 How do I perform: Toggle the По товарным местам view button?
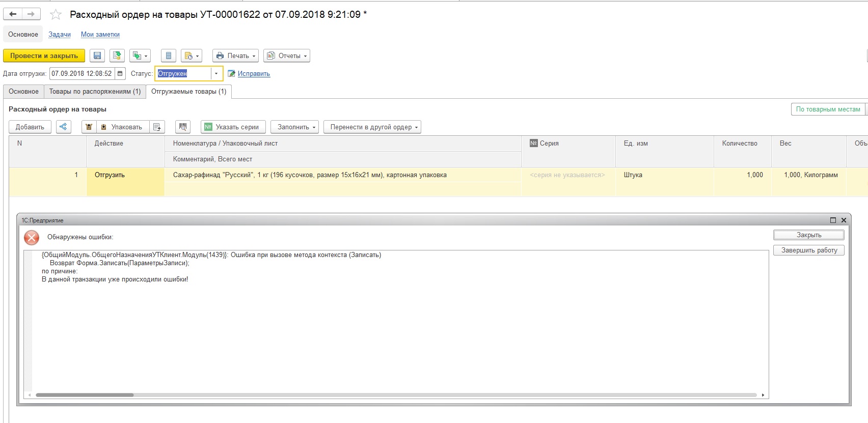[828, 109]
